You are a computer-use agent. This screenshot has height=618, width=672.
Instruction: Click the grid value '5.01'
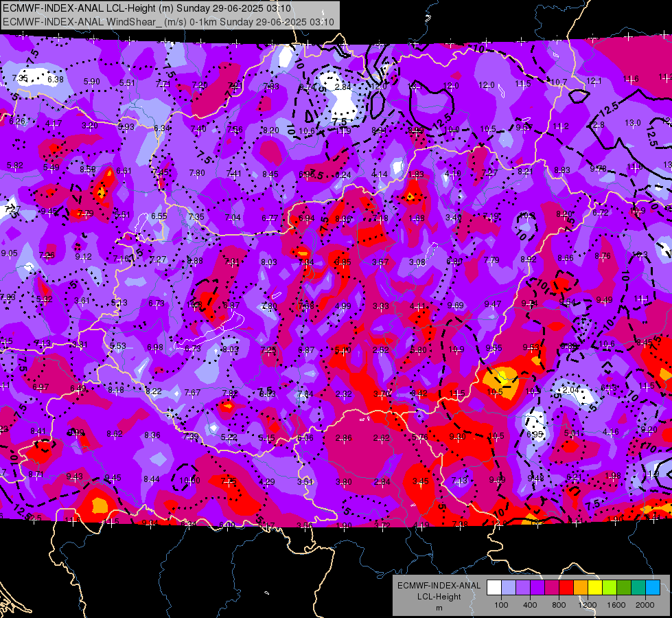572,433
